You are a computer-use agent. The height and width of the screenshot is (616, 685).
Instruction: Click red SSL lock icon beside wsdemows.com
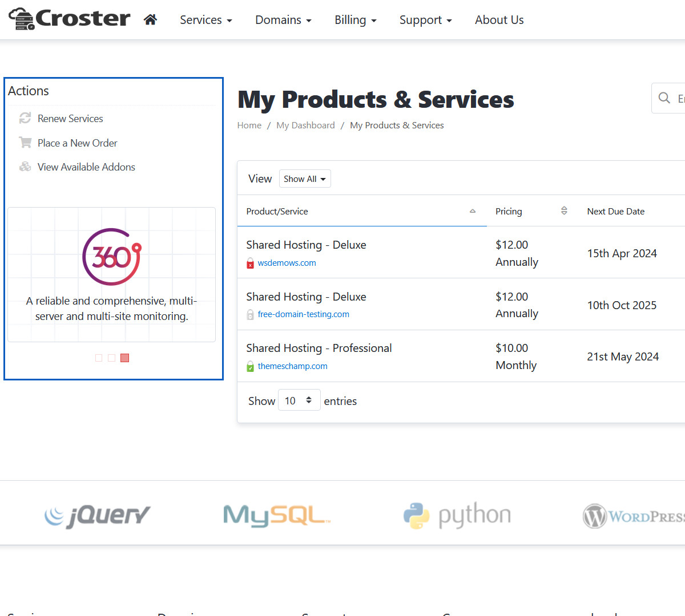250,264
